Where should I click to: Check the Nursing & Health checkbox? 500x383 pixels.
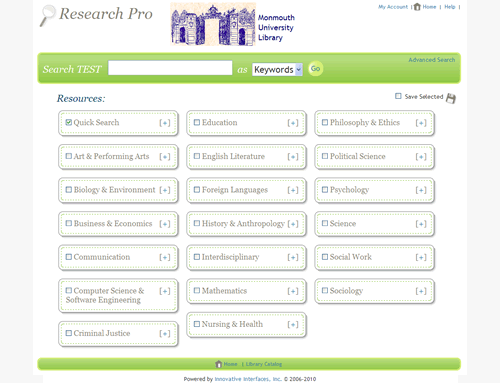(x=197, y=324)
